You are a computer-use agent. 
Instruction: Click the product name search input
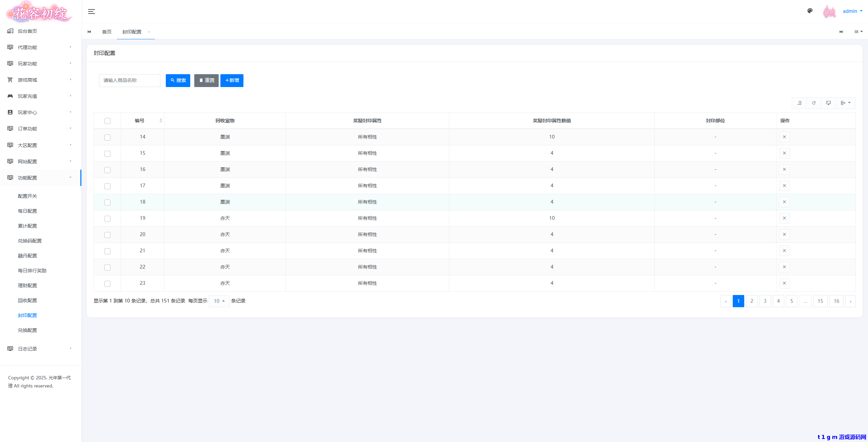[x=130, y=80]
